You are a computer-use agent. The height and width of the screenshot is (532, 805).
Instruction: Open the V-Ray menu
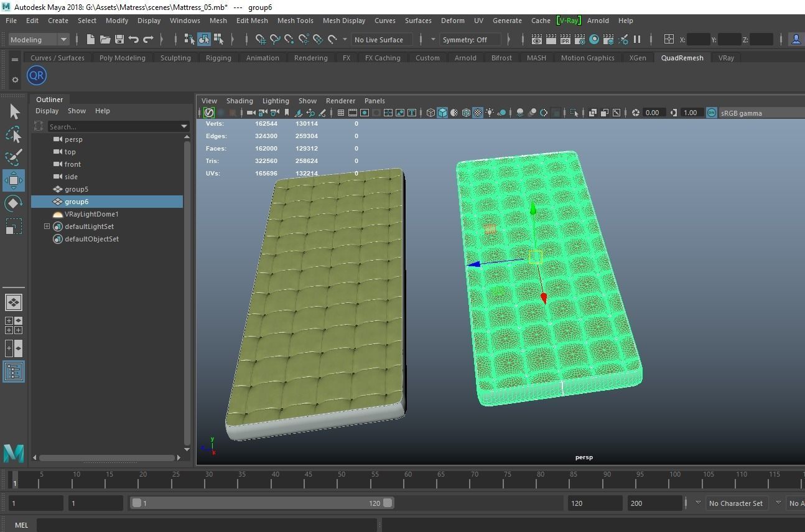click(x=569, y=21)
